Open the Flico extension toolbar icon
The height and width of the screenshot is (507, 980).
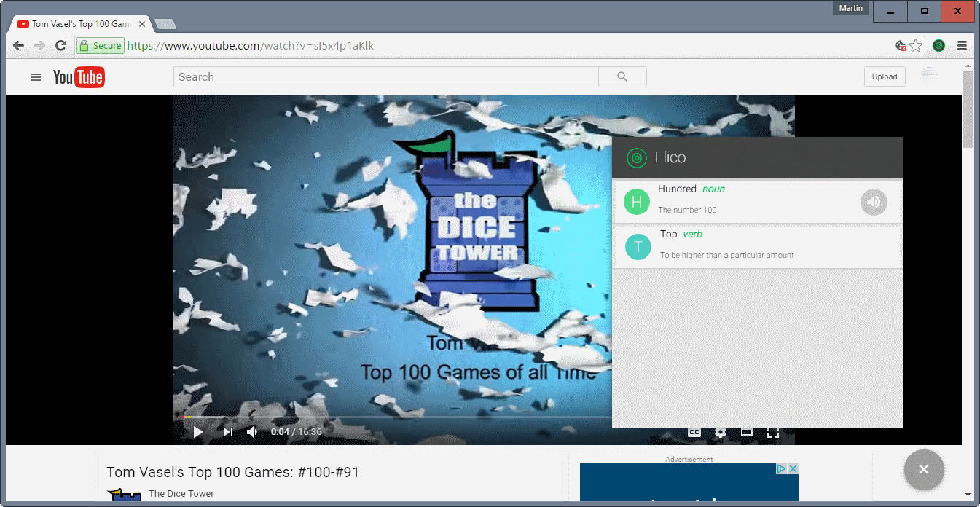(939, 46)
